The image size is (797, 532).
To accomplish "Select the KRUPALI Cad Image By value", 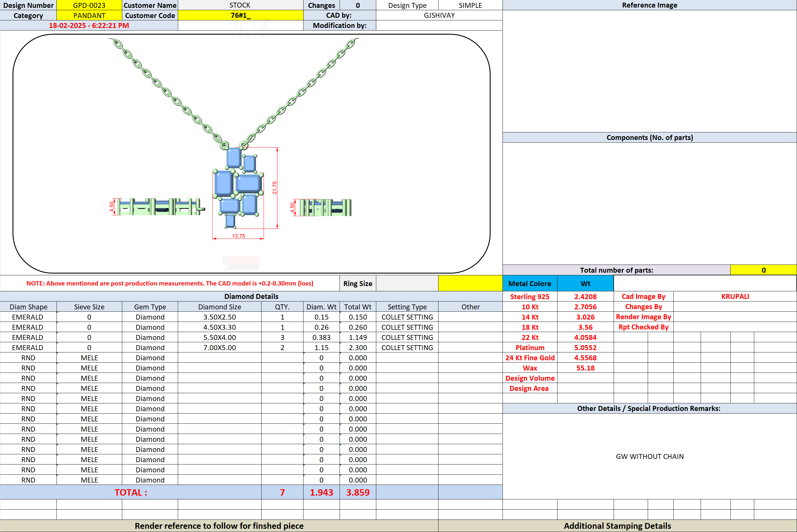I will tap(735, 297).
